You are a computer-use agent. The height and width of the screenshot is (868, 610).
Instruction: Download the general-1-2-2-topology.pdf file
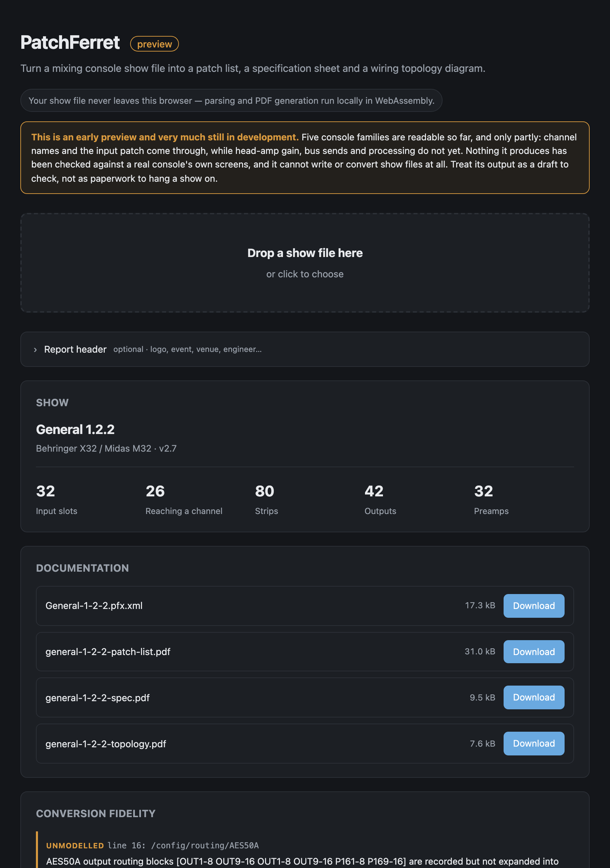[534, 744]
